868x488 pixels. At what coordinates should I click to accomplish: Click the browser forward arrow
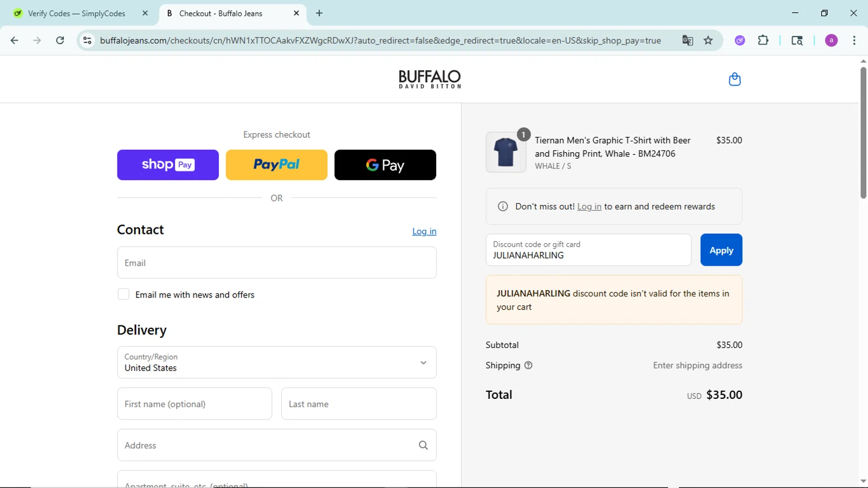coord(37,41)
